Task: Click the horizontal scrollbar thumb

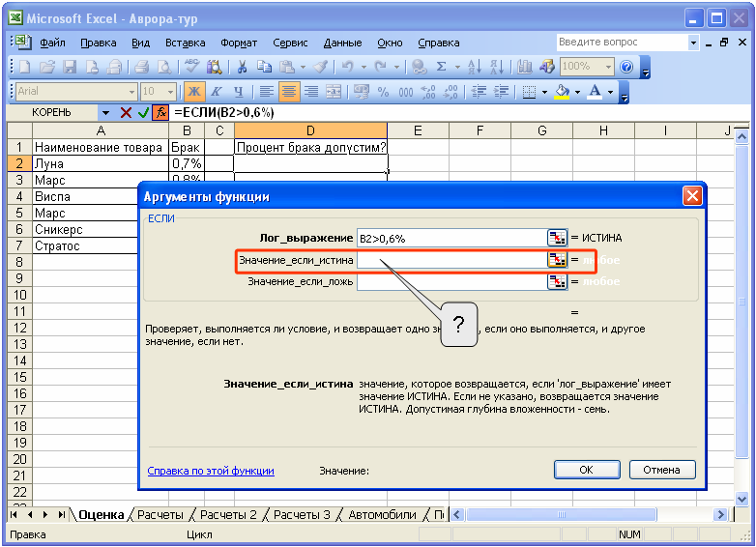Action: click(x=562, y=515)
